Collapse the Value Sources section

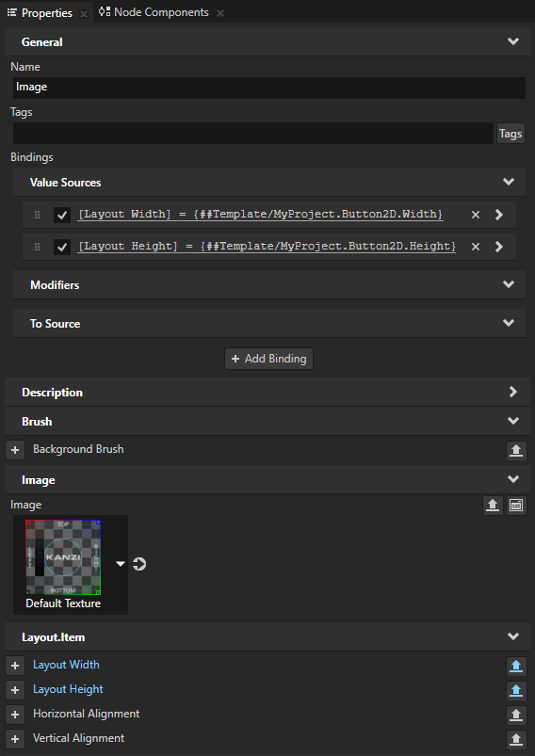coord(509,182)
